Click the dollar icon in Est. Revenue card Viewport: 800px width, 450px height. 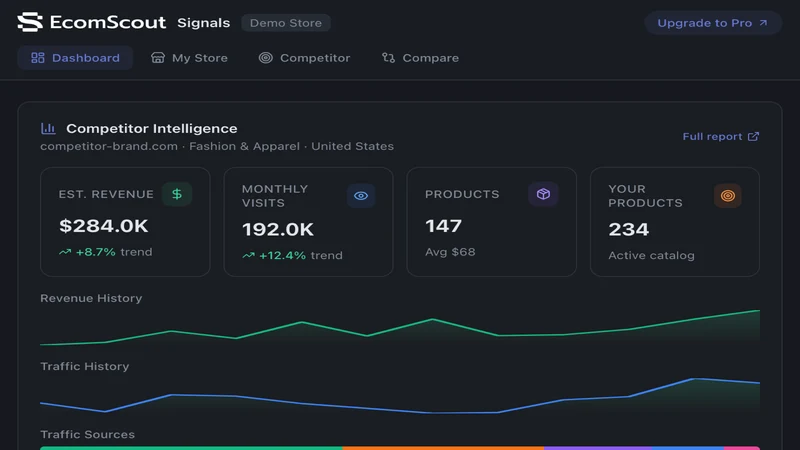pyautogui.click(x=177, y=194)
